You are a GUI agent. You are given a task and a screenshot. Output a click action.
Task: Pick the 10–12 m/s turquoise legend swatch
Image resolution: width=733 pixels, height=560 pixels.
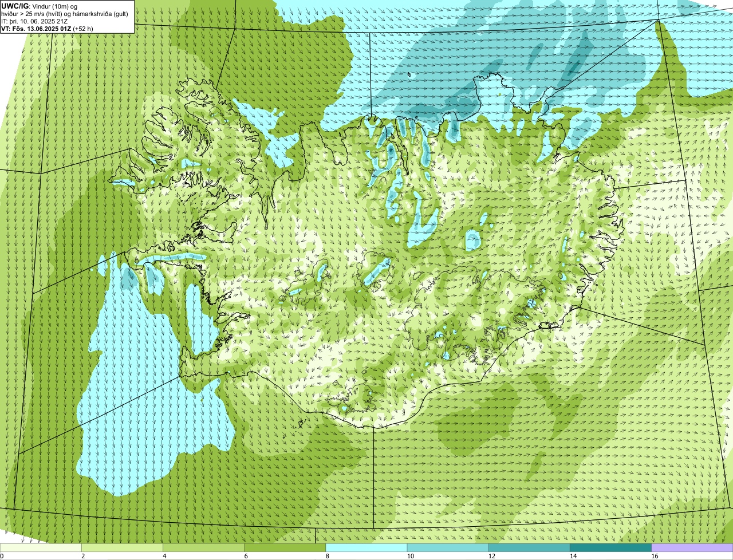448,547
